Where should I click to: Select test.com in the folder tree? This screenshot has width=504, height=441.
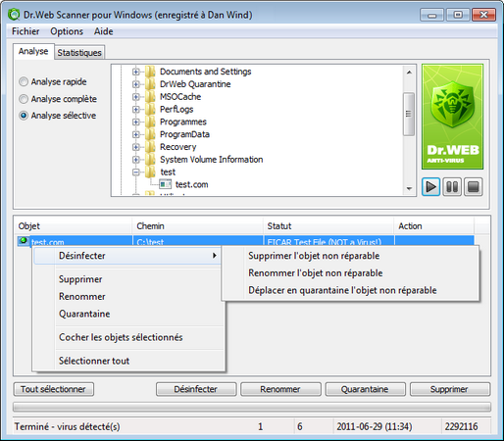(192, 184)
